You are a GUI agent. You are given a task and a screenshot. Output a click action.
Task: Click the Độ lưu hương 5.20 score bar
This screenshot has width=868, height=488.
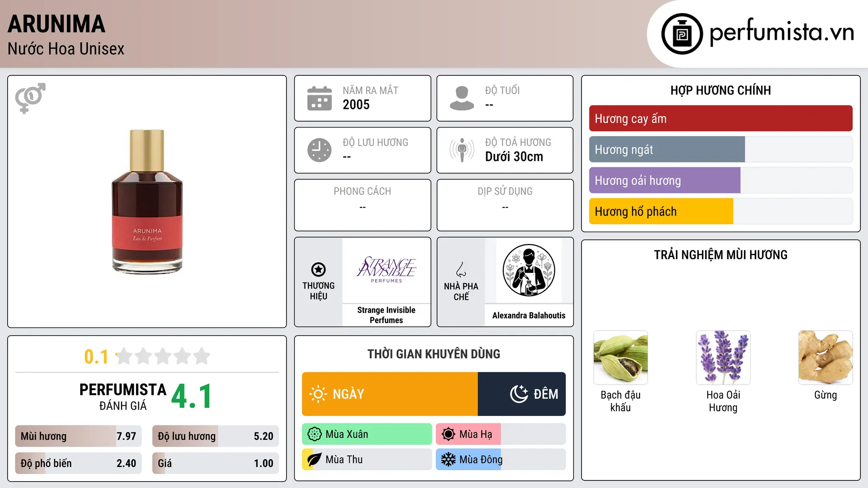pos(216,436)
